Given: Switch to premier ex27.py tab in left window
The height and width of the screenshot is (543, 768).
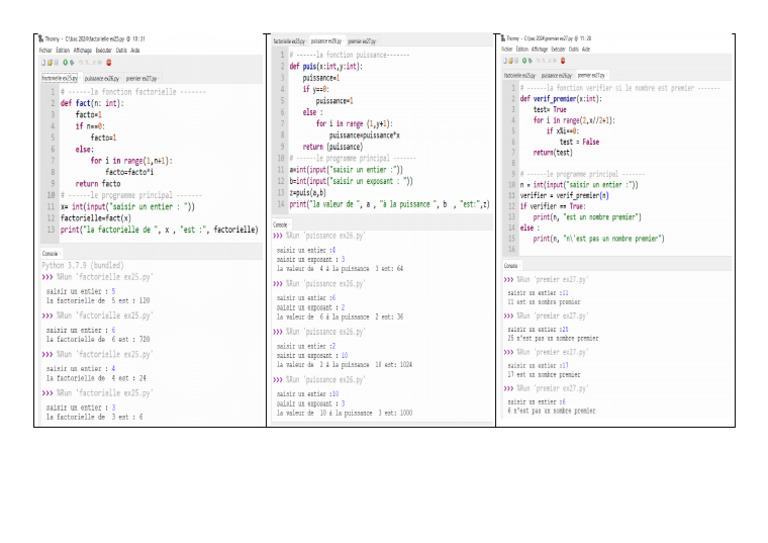Looking at the screenshot, I should coord(141,77).
